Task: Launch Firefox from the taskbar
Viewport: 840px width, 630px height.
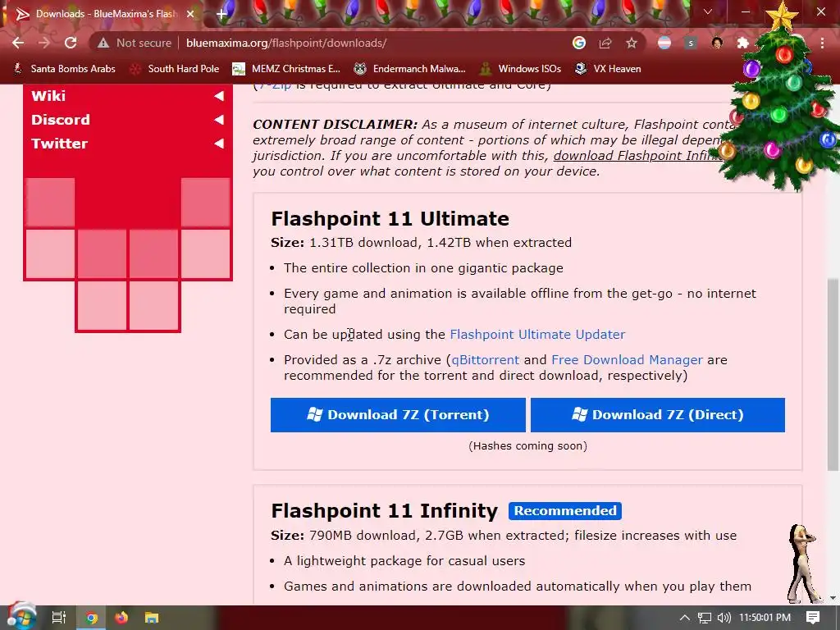Action: point(121,618)
